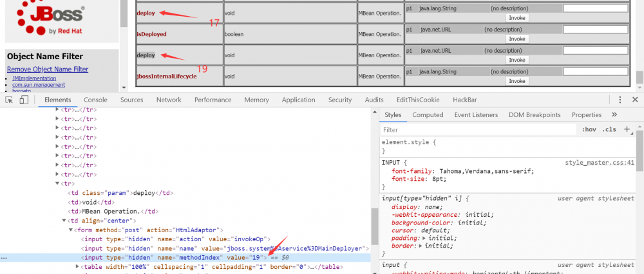The width and height of the screenshot is (644, 274).
Task: Toggle the device toolbar icon
Action: tap(24, 100)
